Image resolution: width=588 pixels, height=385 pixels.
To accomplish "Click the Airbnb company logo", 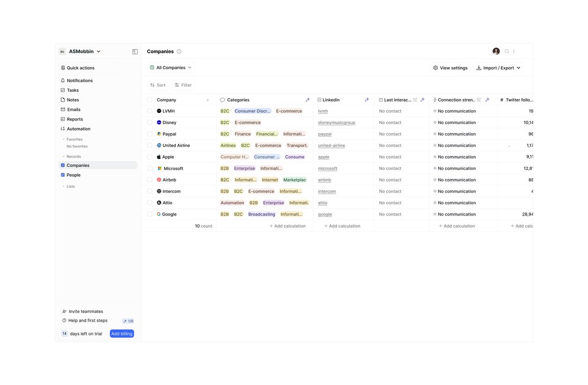I will [x=159, y=180].
